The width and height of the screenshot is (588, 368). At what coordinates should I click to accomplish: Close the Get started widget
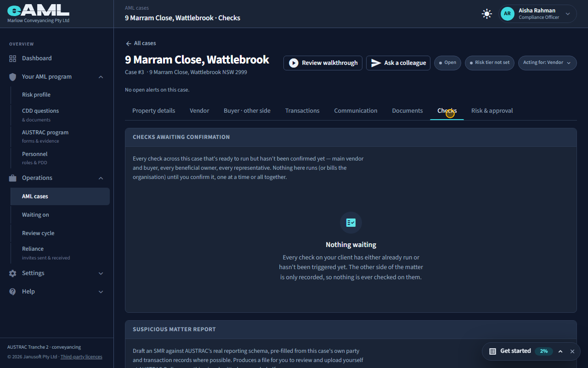pos(572,351)
